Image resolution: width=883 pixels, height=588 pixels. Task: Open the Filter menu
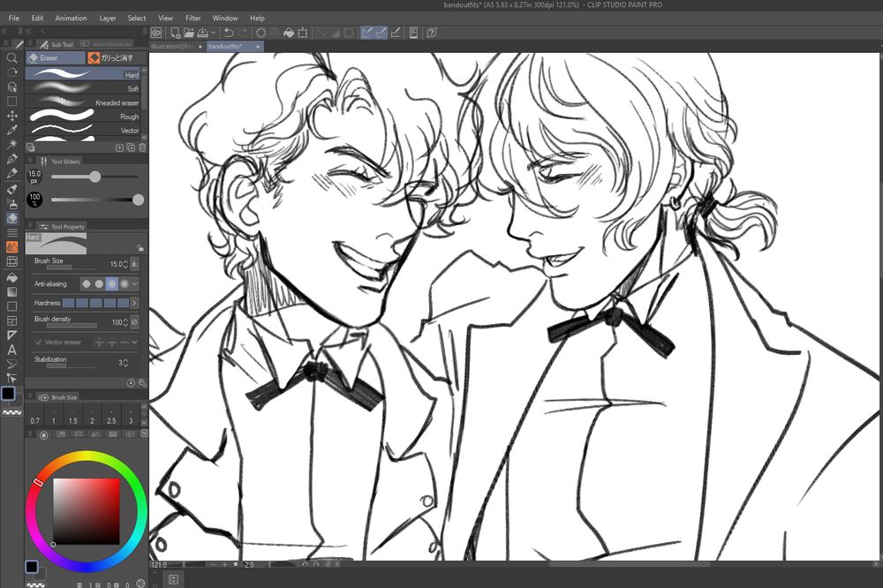[193, 18]
